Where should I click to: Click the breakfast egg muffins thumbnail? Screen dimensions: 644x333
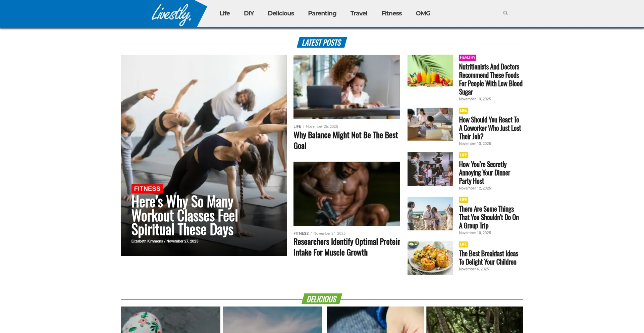coord(430,258)
